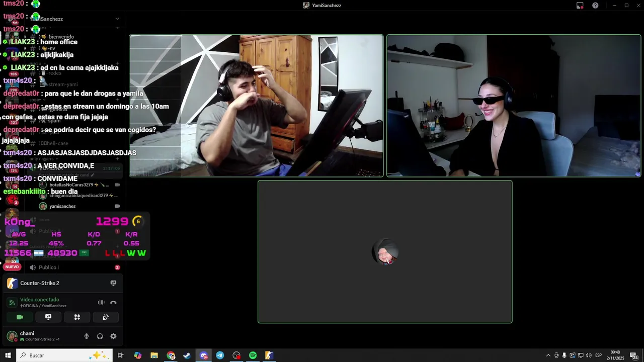Toggle deafen headphones icon

100,336
